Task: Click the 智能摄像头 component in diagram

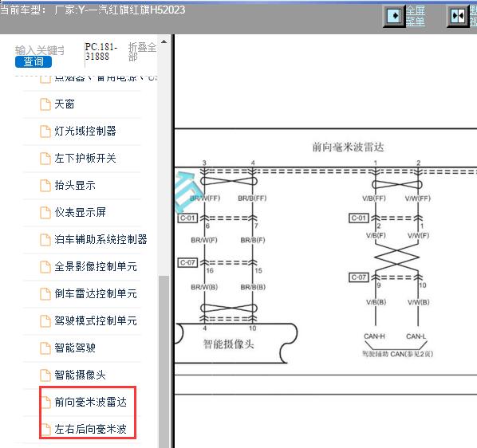Action: point(228,344)
